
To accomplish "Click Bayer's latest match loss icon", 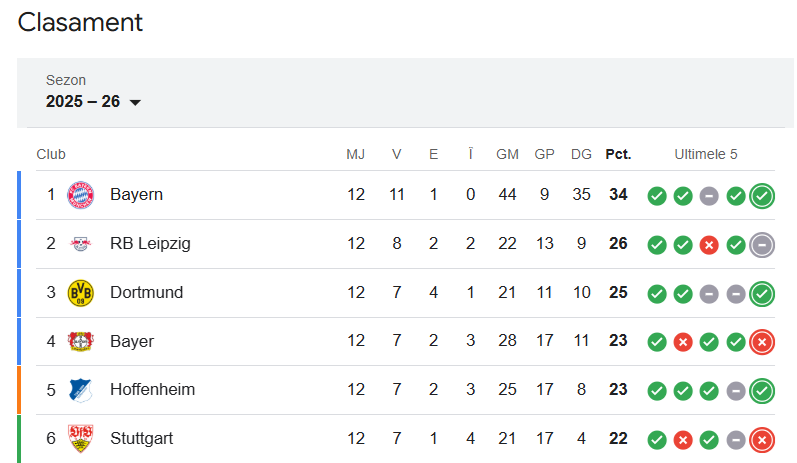I will (x=762, y=342).
